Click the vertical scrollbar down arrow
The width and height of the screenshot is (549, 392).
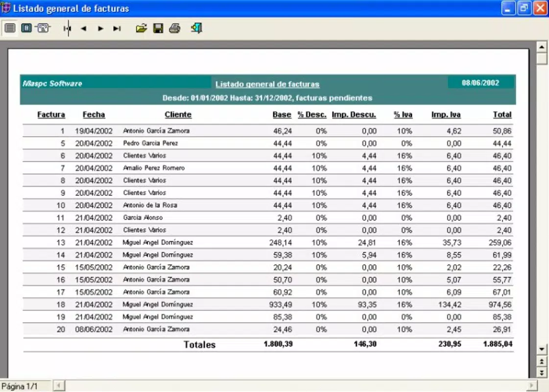542,349
